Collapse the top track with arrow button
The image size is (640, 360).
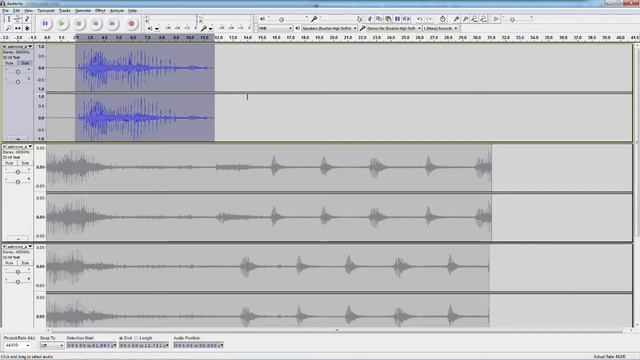(x=18, y=139)
